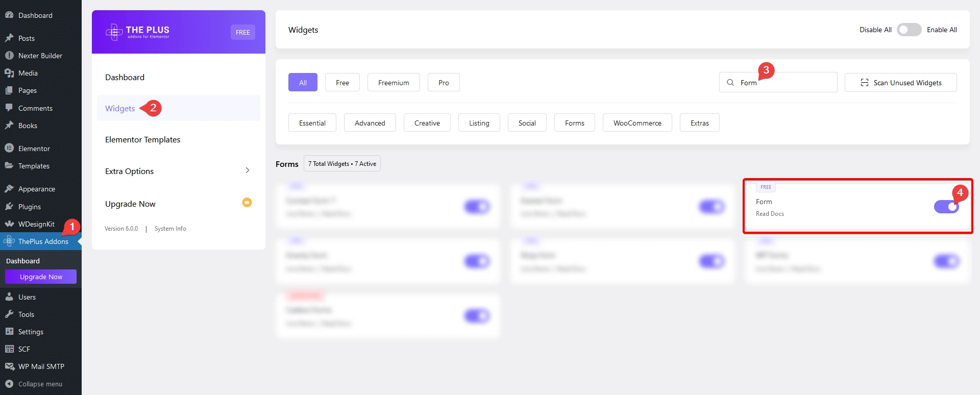This screenshot has height=395, width=980.
Task: Click the Version 6.0.0 text
Action: (x=121, y=229)
